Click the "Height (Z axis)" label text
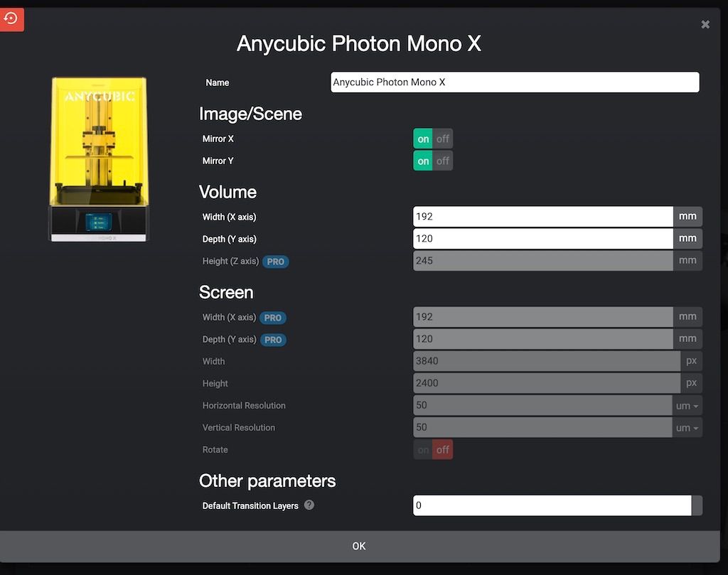728x575 pixels. pyautogui.click(x=230, y=262)
